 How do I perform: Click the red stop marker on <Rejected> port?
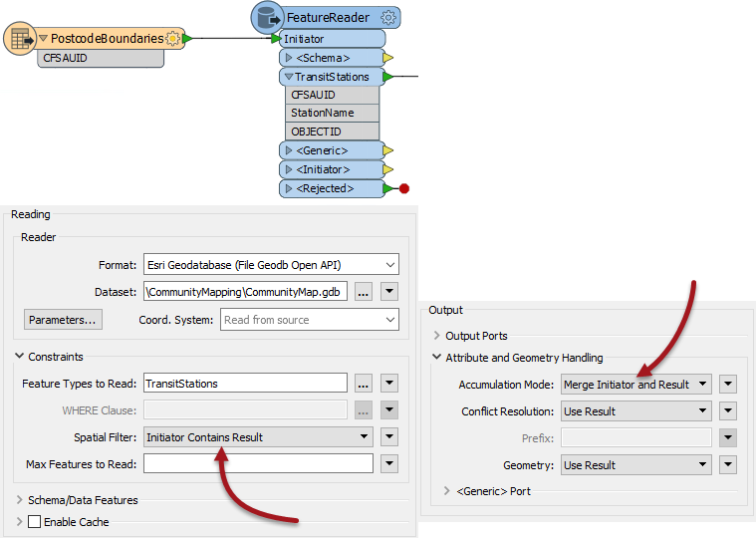[x=404, y=188]
